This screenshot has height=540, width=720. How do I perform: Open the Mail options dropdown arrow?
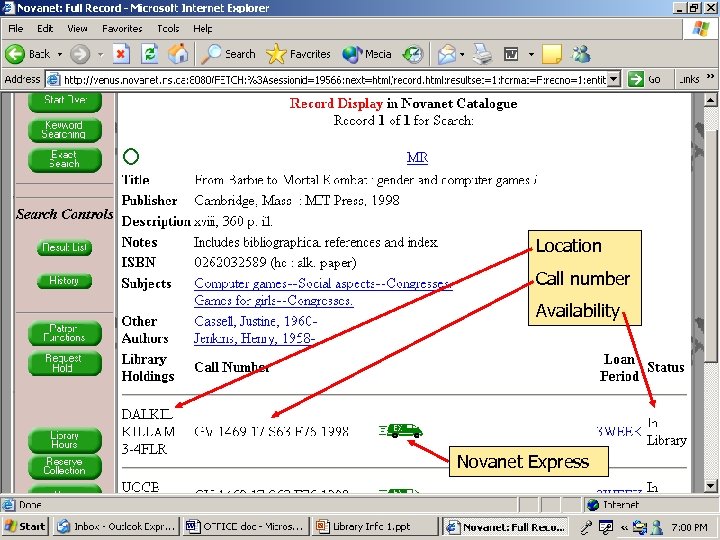(x=462, y=55)
